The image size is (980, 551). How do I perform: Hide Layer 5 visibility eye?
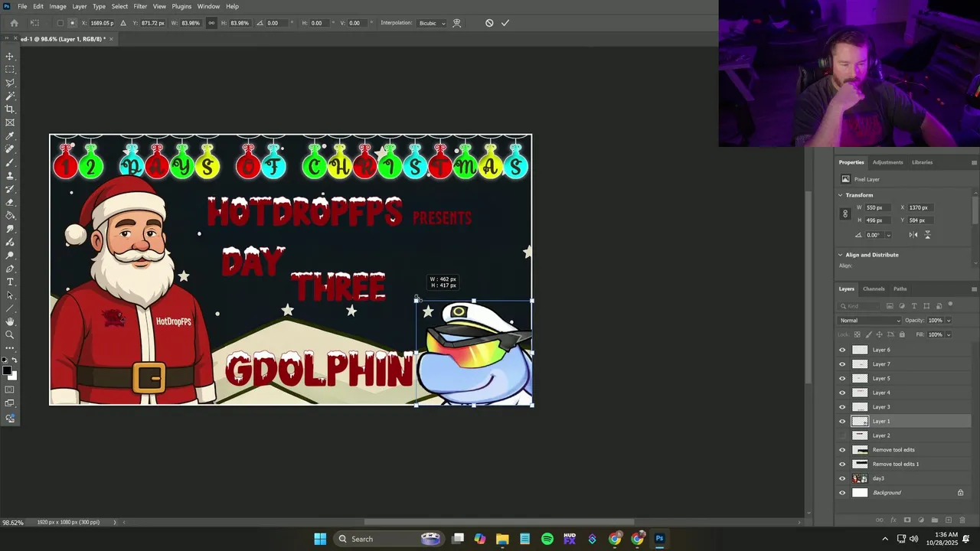[842, 378]
